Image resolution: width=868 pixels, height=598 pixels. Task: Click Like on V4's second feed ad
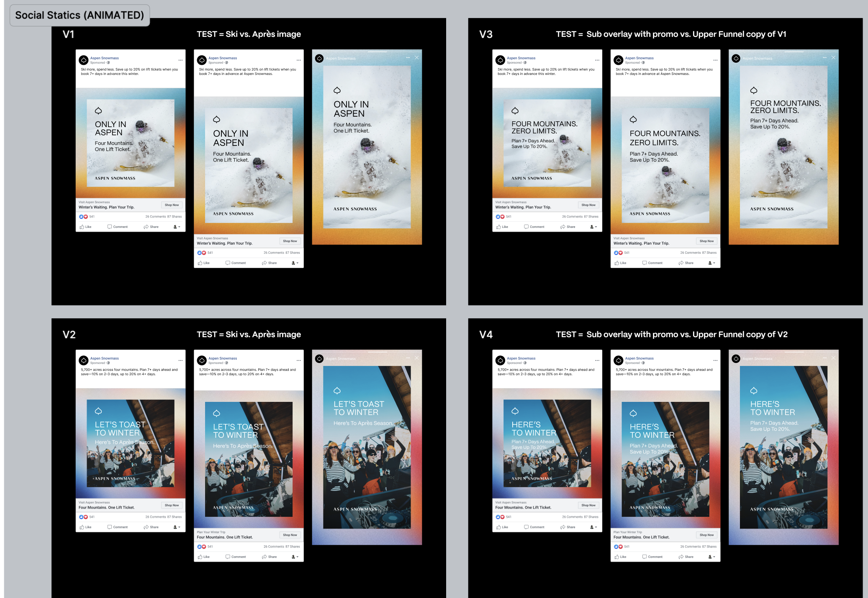point(620,557)
